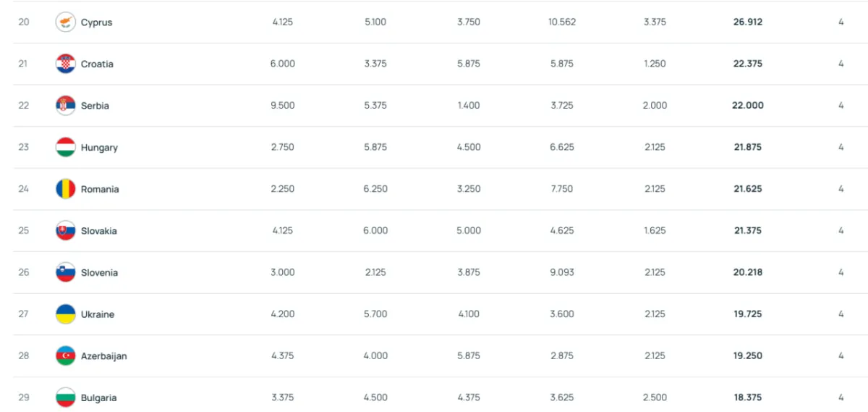Click Slovenia 9.093 coefficient value

pyautogui.click(x=561, y=272)
